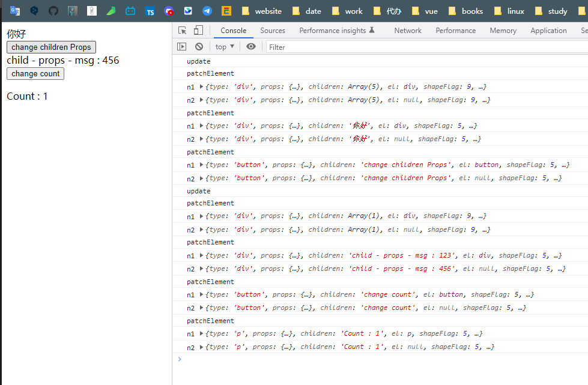The image size is (588, 385).
Task: Open the linux bookmarks folder
Action: [509, 11]
